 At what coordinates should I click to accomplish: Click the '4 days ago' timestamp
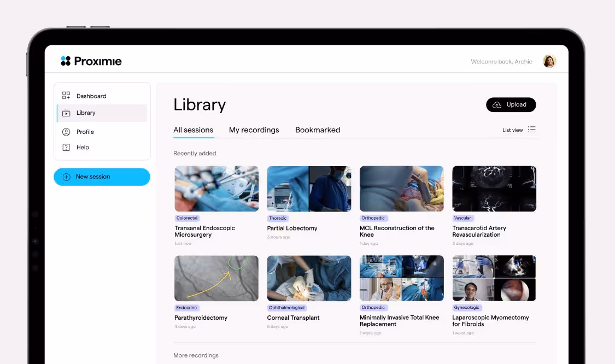(185, 327)
